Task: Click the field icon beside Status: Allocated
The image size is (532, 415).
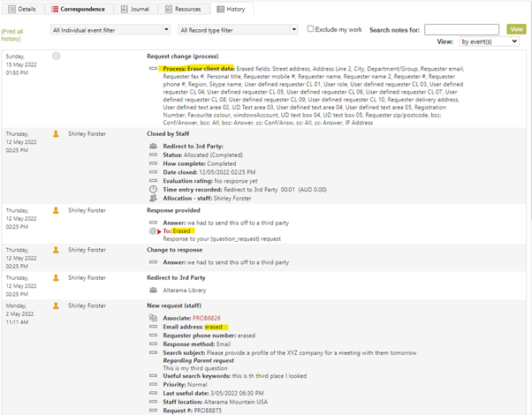Action: pyautogui.click(x=154, y=155)
